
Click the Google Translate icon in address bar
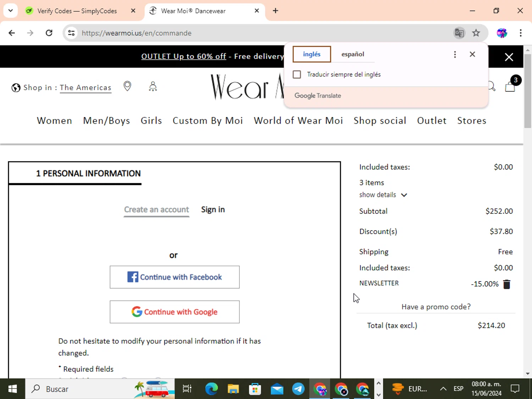pyautogui.click(x=459, y=33)
